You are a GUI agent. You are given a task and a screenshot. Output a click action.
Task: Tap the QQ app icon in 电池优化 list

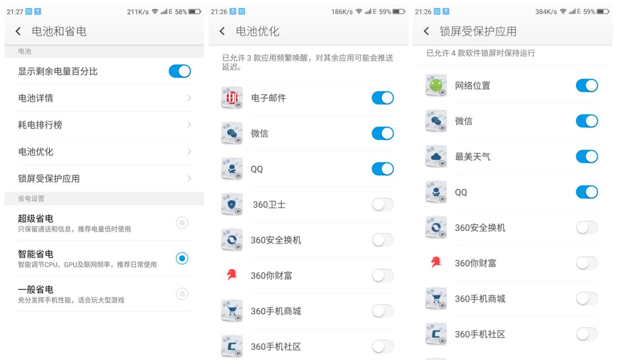(x=232, y=169)
